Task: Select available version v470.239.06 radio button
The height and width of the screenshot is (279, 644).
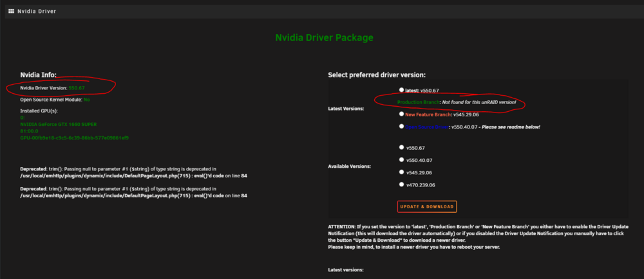Action: (401, 184)
